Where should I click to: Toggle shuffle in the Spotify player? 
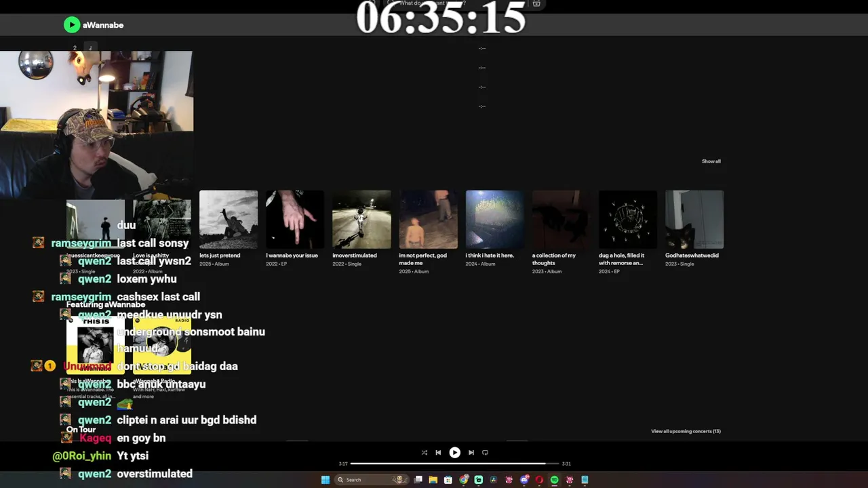tap(425, 453)
